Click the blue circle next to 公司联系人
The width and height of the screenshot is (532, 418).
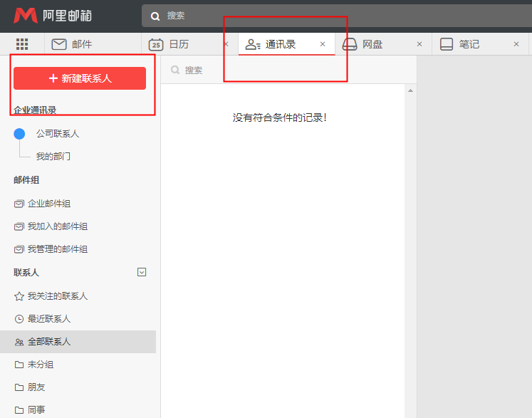19,134
